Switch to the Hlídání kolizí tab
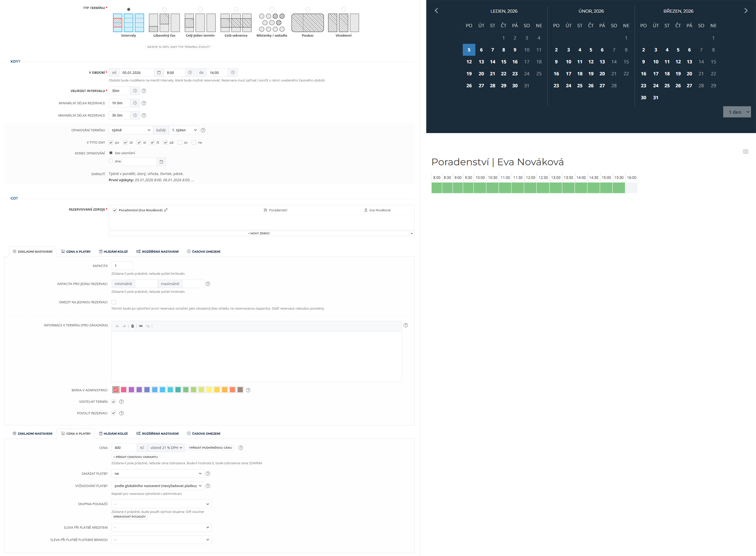Screen dimensions: 756x556 [113, 251]
